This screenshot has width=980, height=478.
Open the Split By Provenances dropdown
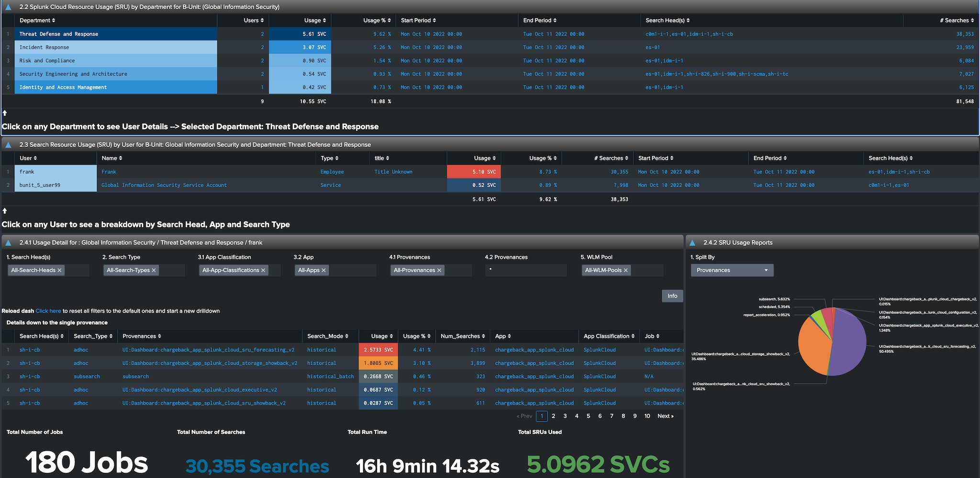tap(732, 270)
